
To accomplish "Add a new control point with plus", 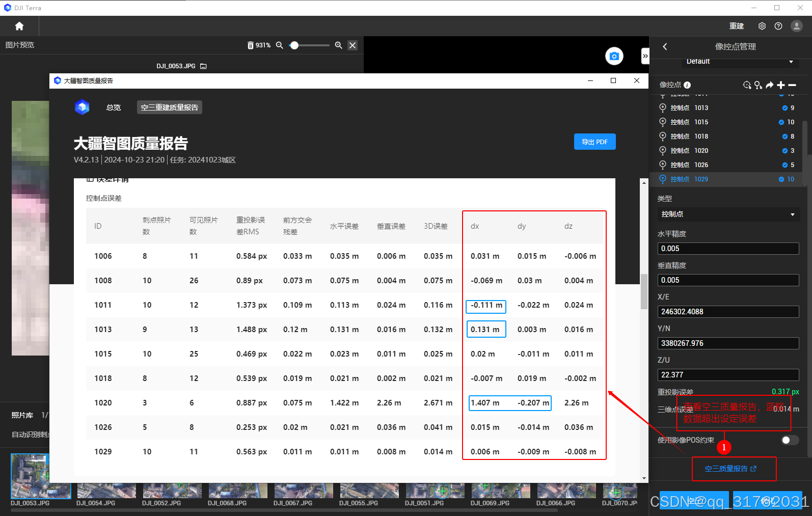I will pyautogui.click(x=781, y=85).
